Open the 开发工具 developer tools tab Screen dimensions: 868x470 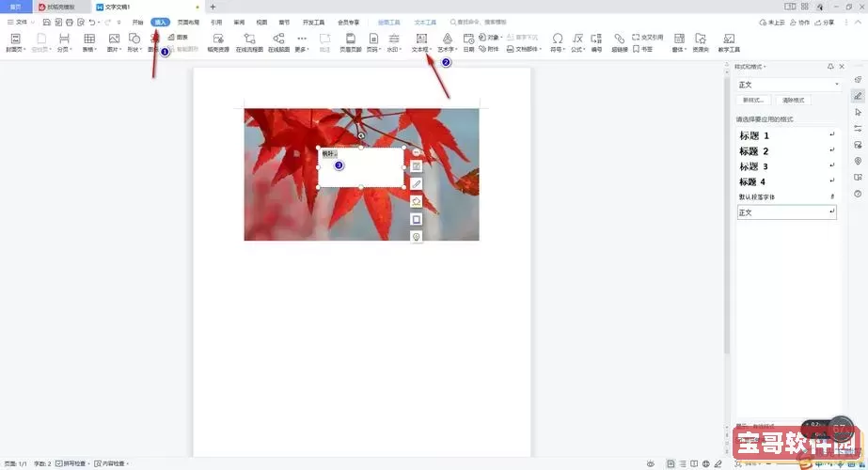[313, 23]
